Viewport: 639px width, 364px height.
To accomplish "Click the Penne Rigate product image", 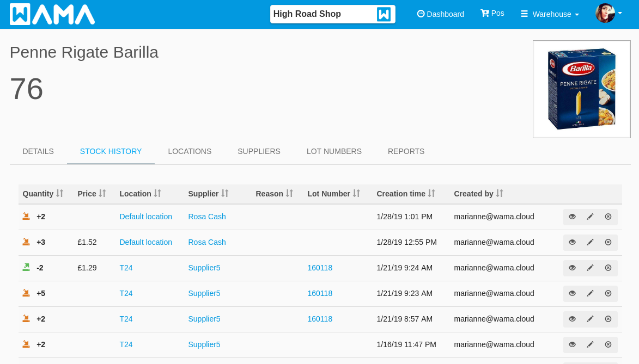I will [x=582, y=89].
